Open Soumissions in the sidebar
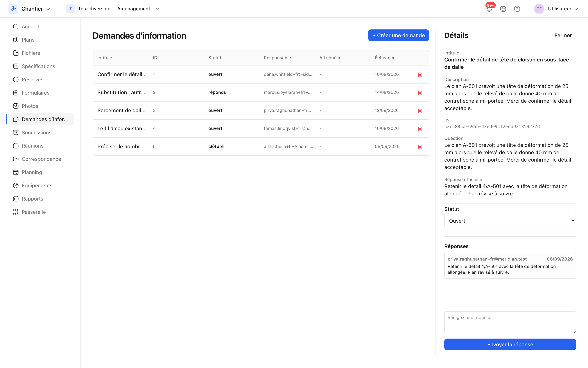Viewport: 588px width, 368px height. [42, 132]
